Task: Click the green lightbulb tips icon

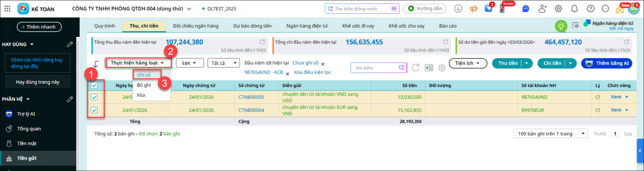Action: coord(561,26)
